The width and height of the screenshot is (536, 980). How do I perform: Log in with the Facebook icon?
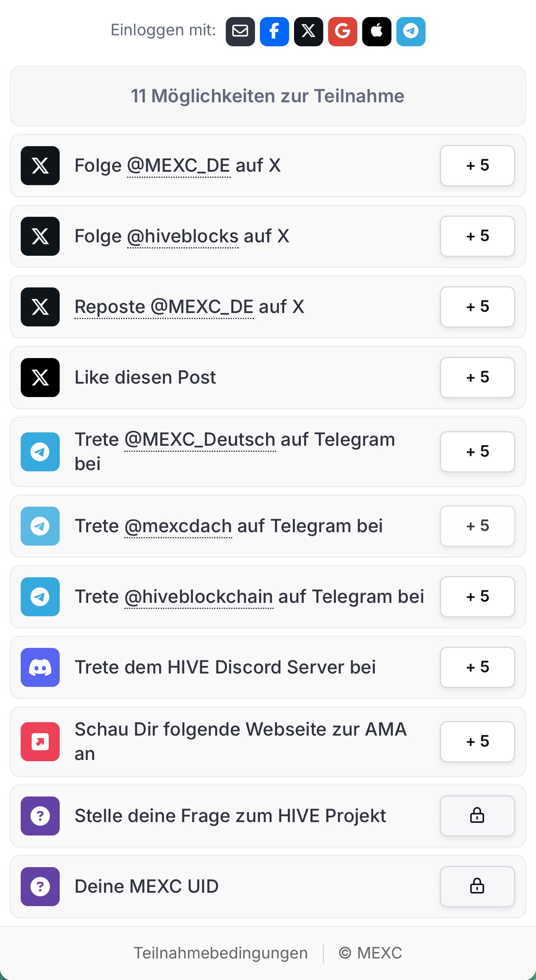tap(274, 31)
